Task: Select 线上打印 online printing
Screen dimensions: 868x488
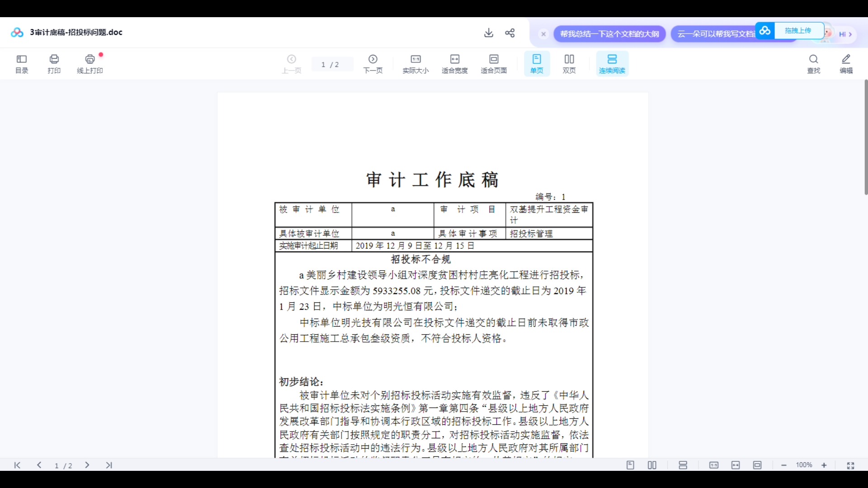Action: click(x=90, y=63)
